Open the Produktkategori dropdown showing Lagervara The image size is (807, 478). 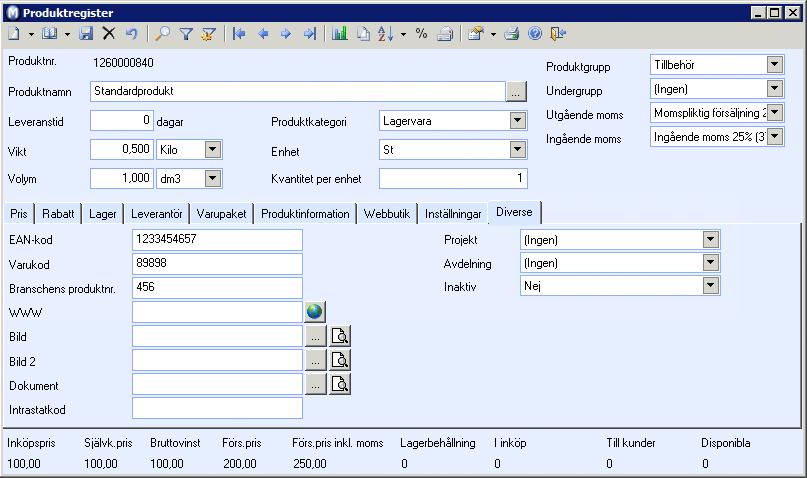pyautogui.click(x=517, y=121)
